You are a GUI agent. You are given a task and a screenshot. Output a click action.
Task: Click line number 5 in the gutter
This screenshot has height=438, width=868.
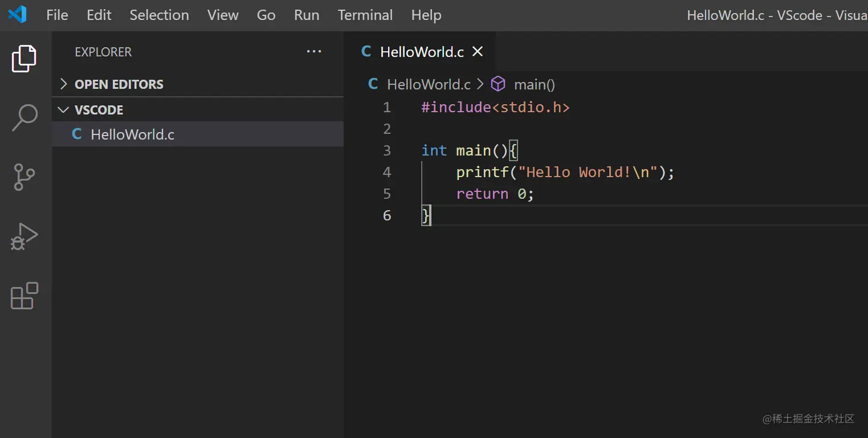pyautogui.click(x=387, y=193)
